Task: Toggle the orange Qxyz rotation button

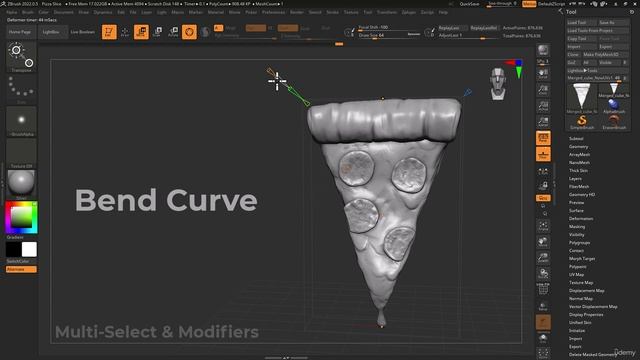Action: (x=543, y=198)
